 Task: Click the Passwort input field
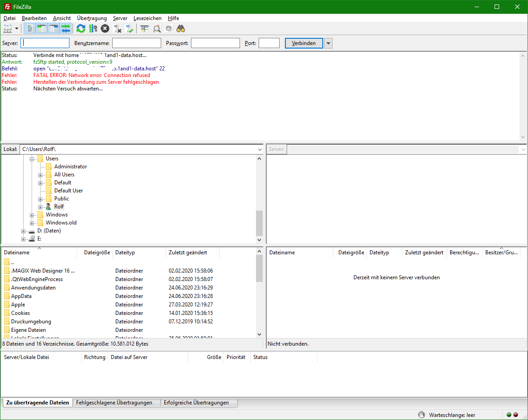(x=215, y=43)
